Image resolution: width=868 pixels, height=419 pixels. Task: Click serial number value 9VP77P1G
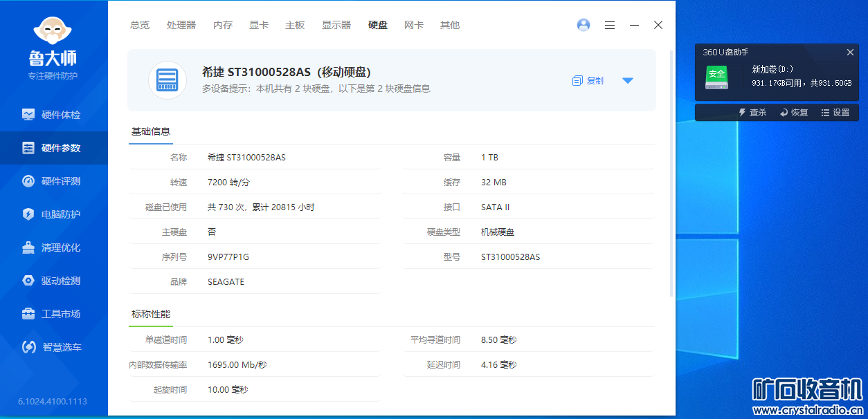point(228,257)
